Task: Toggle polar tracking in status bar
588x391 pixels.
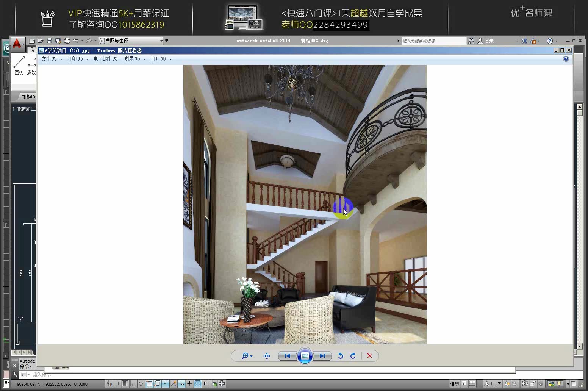Action: (x=141, y=383)
